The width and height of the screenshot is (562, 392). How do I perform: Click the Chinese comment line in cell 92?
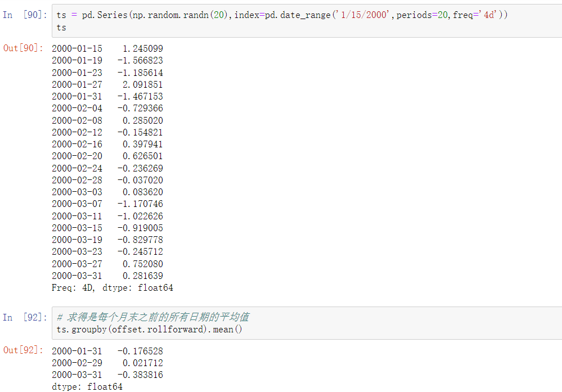coord(153,317)
